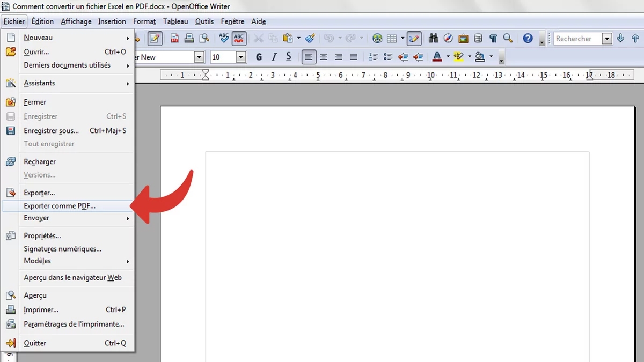Viewport: 644px width, 362px height.
Task: Select the Export as PDF toolbar icon
Action: 174,39
